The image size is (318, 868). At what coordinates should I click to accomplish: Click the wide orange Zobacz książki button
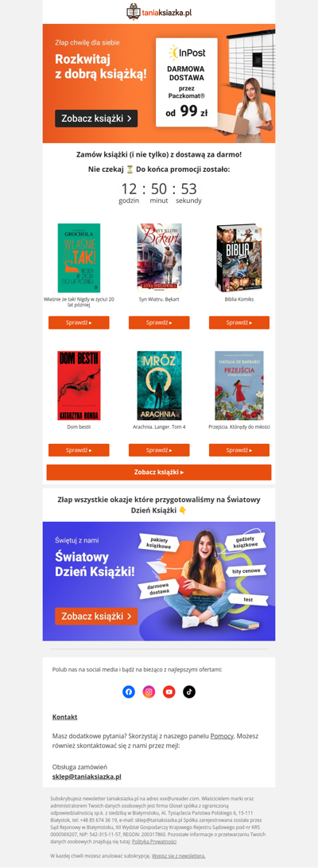click(159, 473)
